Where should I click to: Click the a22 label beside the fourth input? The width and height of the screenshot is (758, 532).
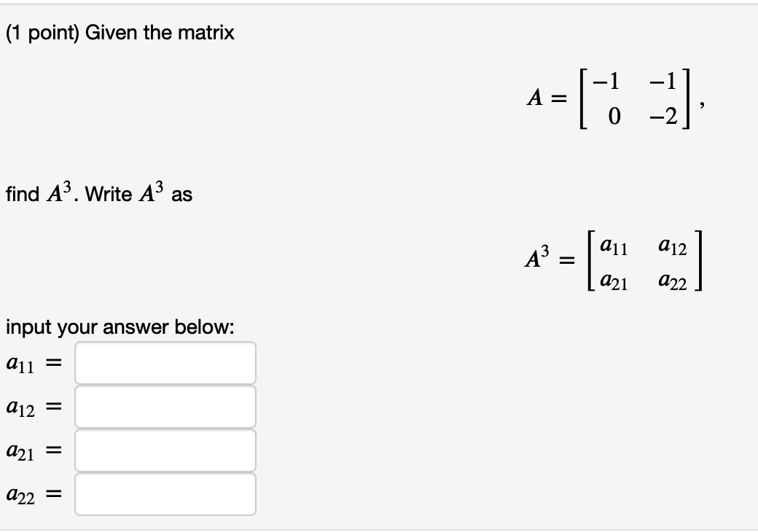[x=20, y=496]
